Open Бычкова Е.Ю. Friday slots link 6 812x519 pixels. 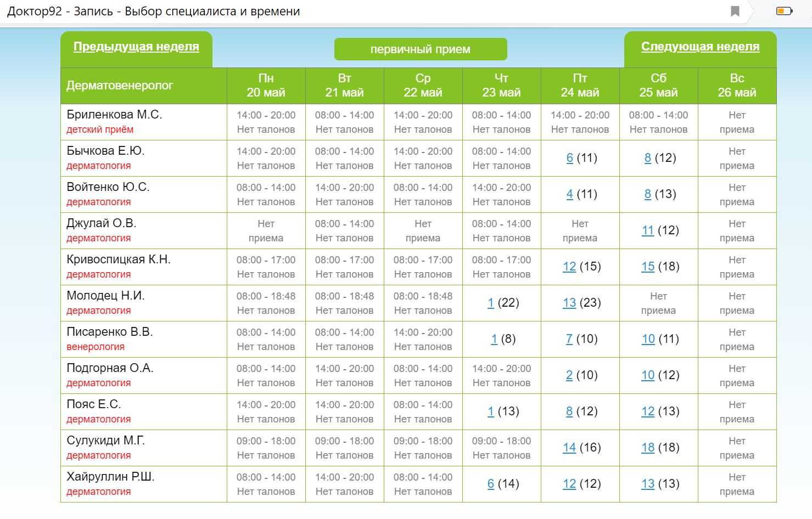[569, 158]
